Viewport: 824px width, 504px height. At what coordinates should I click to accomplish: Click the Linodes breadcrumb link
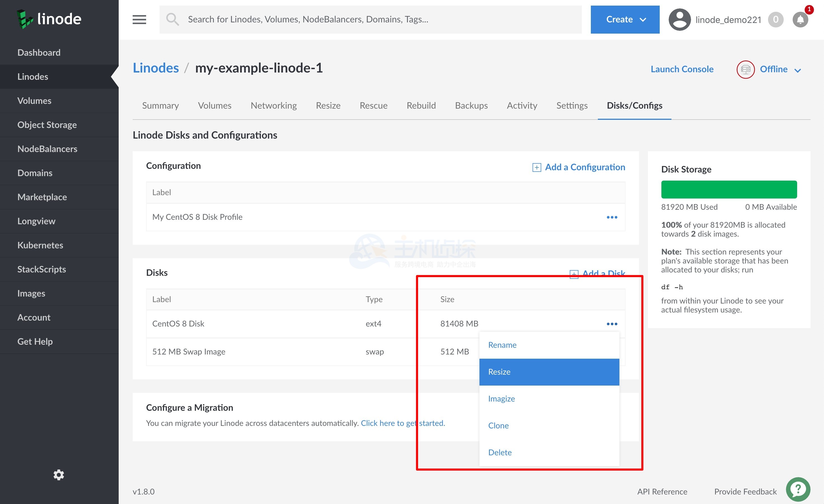click(x=156, y=68)
